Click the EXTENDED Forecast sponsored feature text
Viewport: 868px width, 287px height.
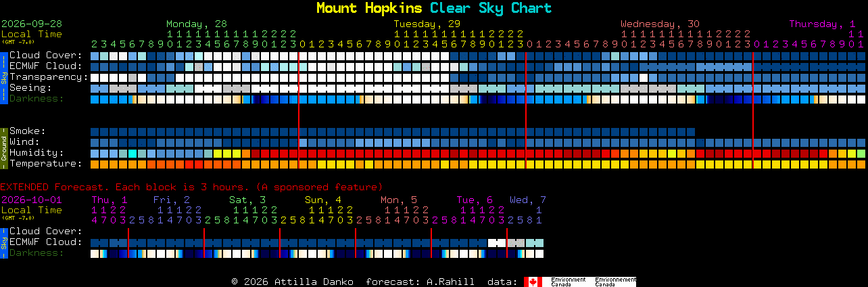pos(191,187)
